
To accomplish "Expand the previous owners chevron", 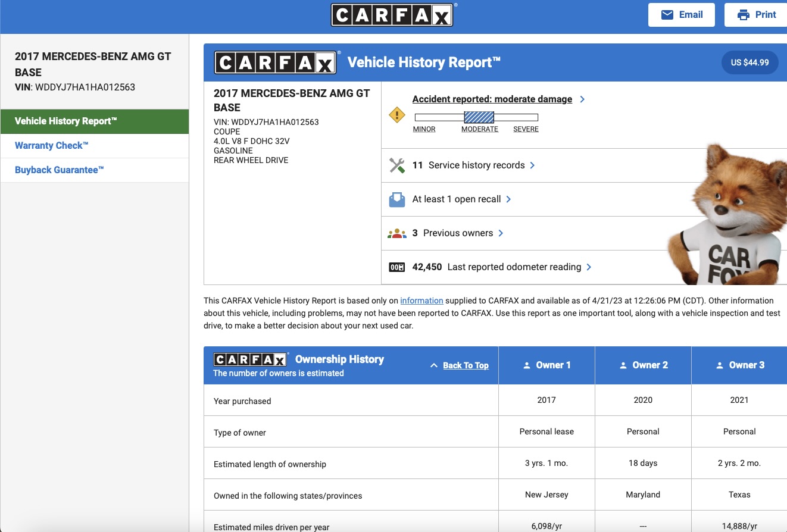I will 501,233.
